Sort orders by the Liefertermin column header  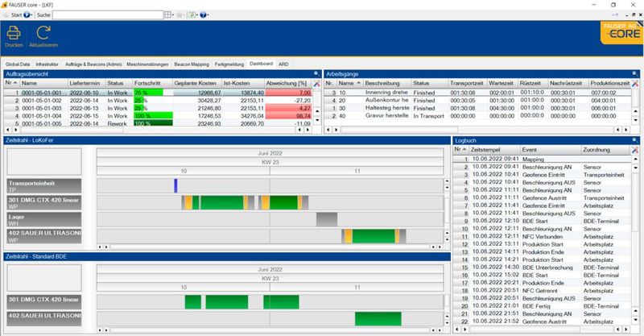point(86,83)
